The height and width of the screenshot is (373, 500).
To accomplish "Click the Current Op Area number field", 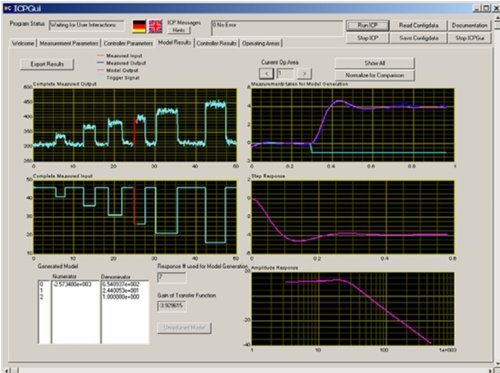I will coord(285,74).
